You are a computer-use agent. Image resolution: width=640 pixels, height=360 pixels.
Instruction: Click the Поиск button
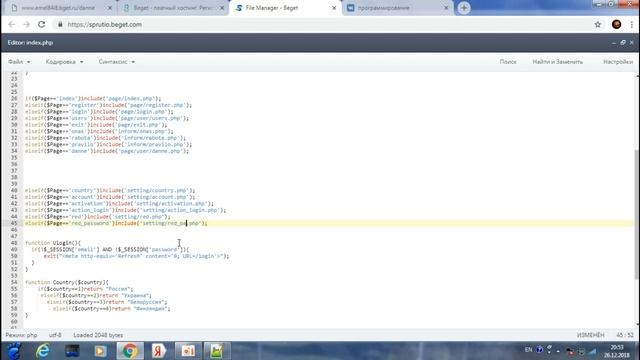pos(508,62)
